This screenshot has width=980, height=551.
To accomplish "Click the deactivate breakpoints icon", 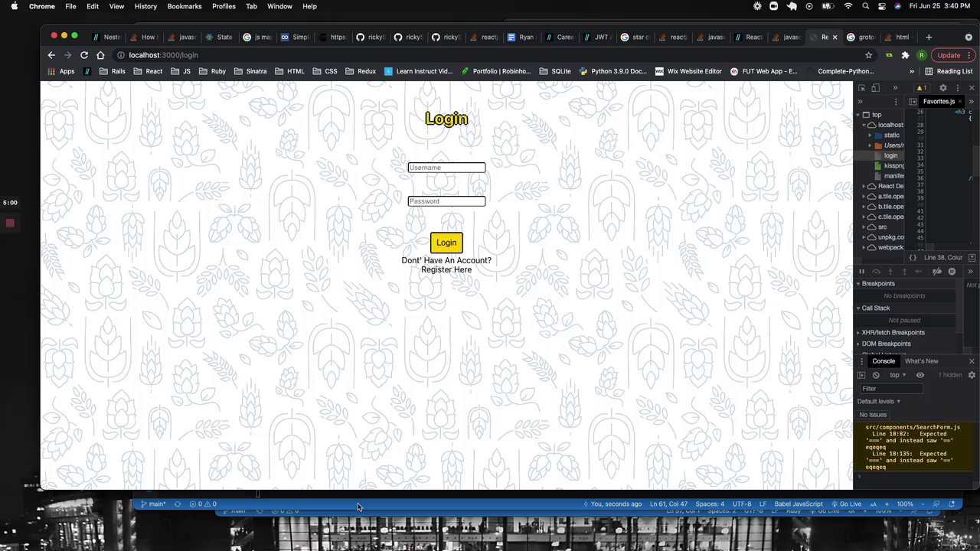I will pyautogui.click(x=937, y=272).
